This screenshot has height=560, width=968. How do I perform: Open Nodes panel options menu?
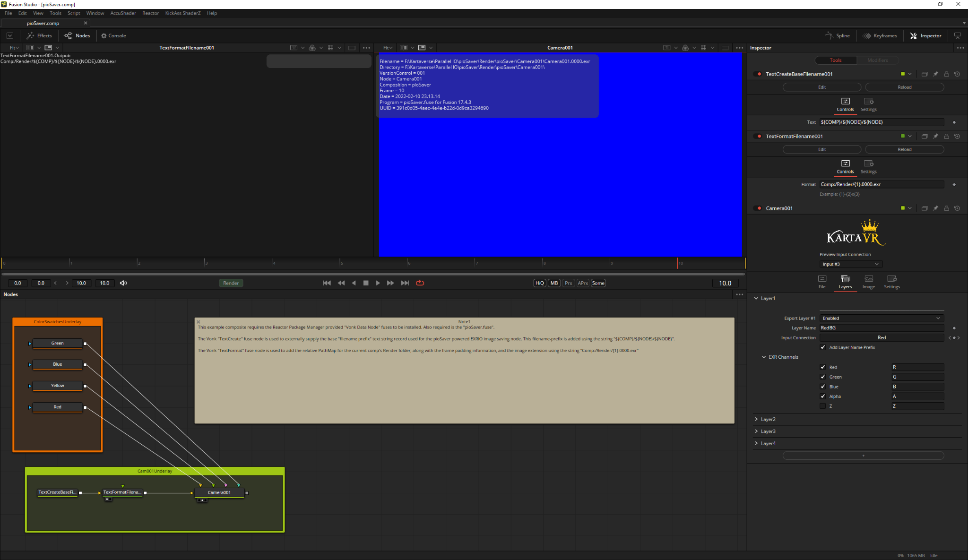(x=740, y=294)
